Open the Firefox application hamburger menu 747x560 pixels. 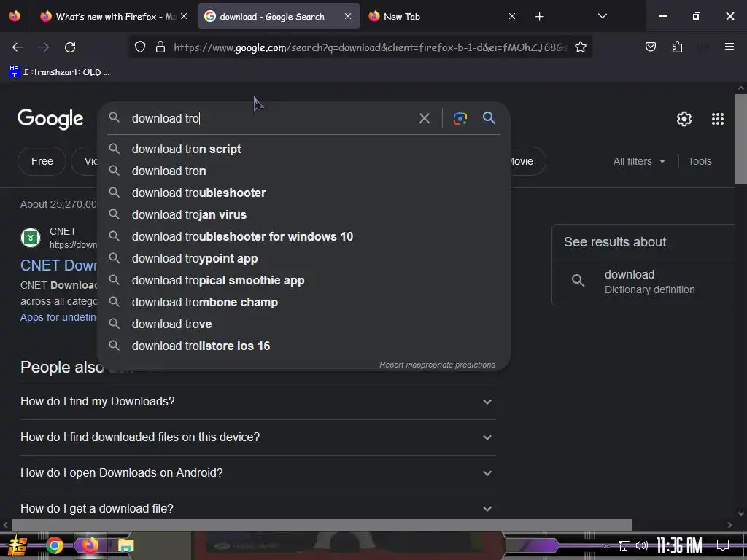pos(729,47)
